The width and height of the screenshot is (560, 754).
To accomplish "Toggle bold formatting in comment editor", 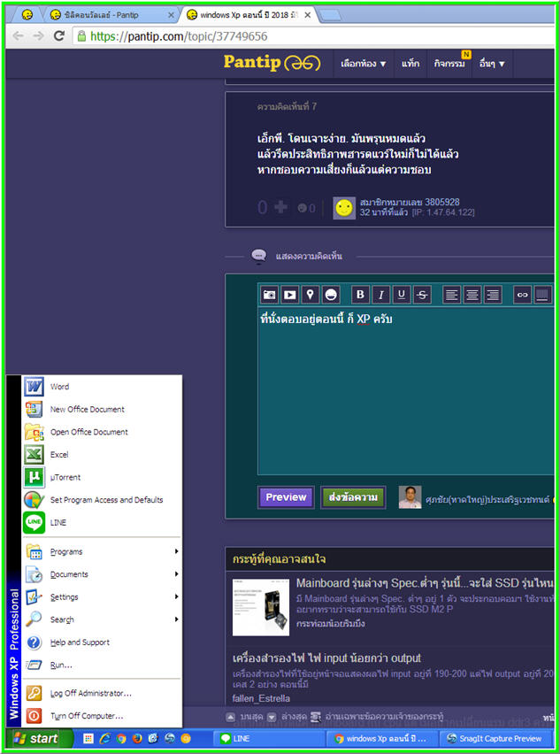I will tap(361, 295).
